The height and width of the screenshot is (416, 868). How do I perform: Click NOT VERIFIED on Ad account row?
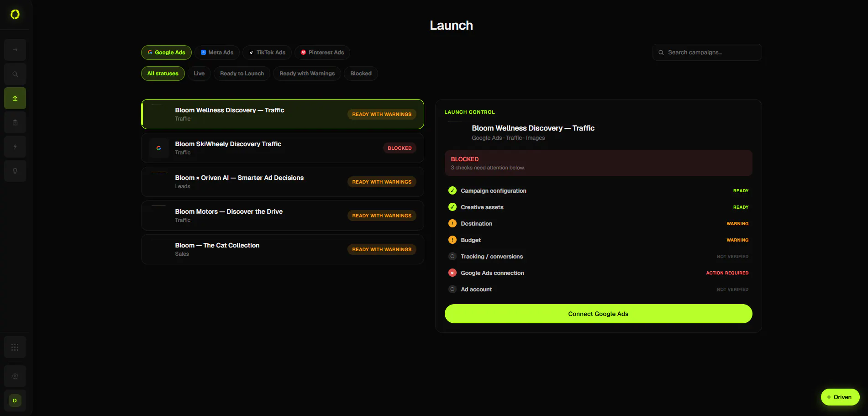[732, 290]
